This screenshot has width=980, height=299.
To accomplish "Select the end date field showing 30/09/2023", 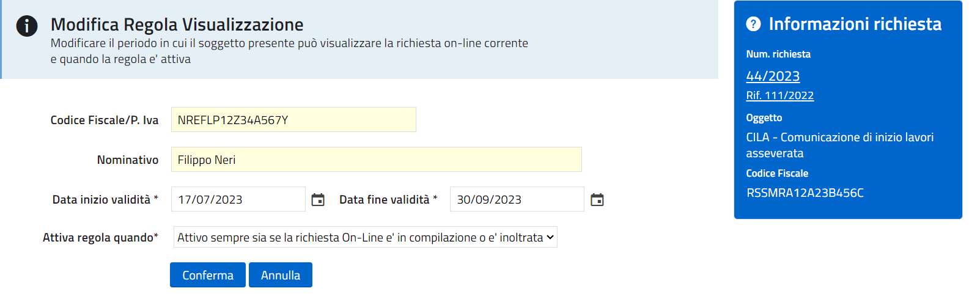I will tap(517, 199).
